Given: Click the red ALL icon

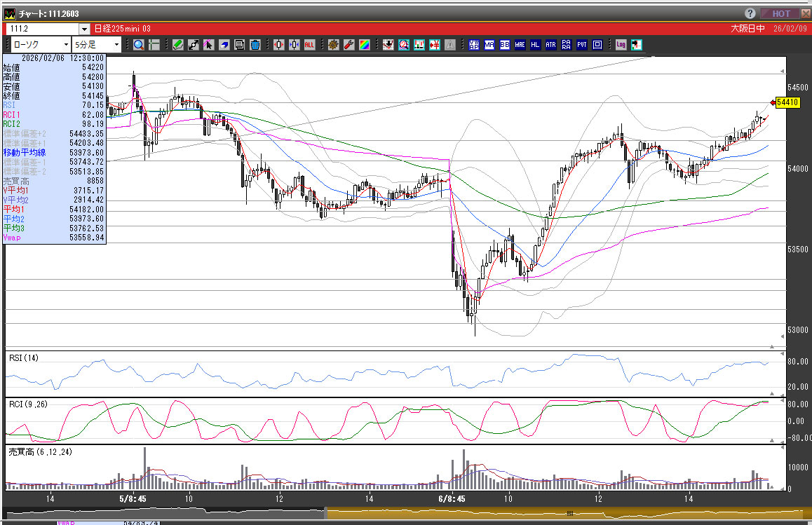Looking at the screenshot, I should [309, 45].
